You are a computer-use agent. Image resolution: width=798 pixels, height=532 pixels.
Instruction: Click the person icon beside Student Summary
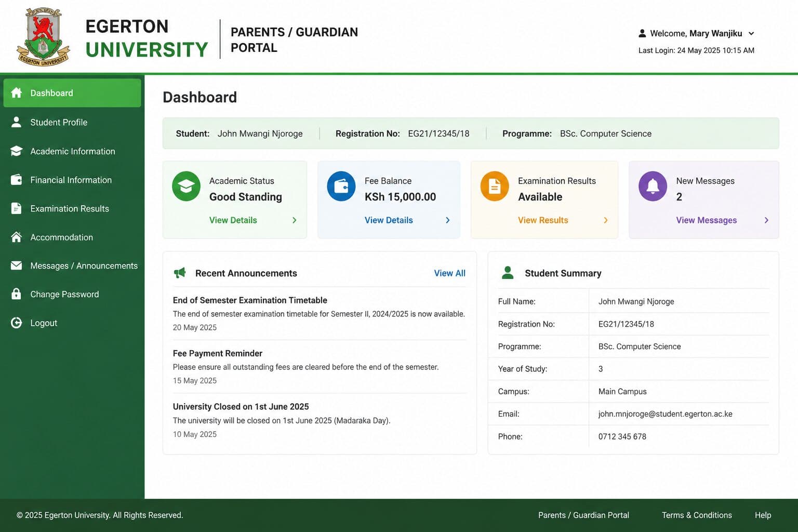tap(508, 273)
